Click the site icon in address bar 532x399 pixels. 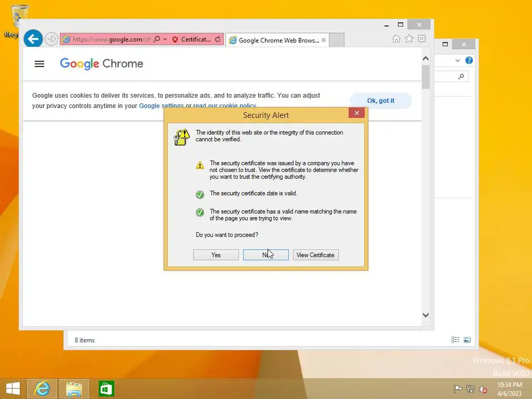pyautogui.click(x=66, y=39)
